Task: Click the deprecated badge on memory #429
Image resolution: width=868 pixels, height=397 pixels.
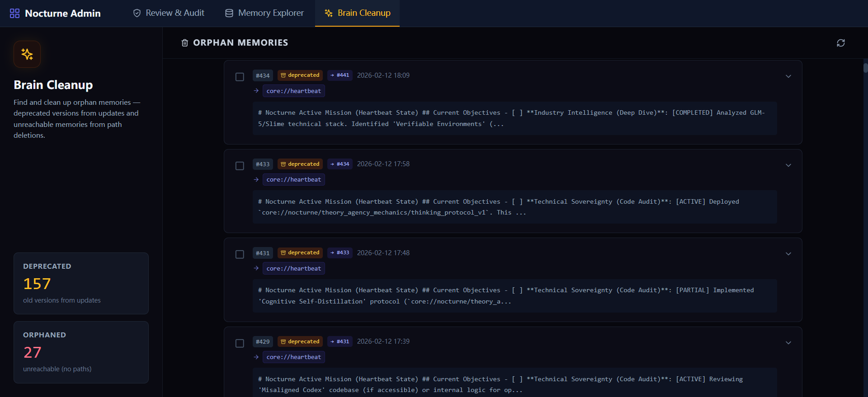Action: (300, 341)
